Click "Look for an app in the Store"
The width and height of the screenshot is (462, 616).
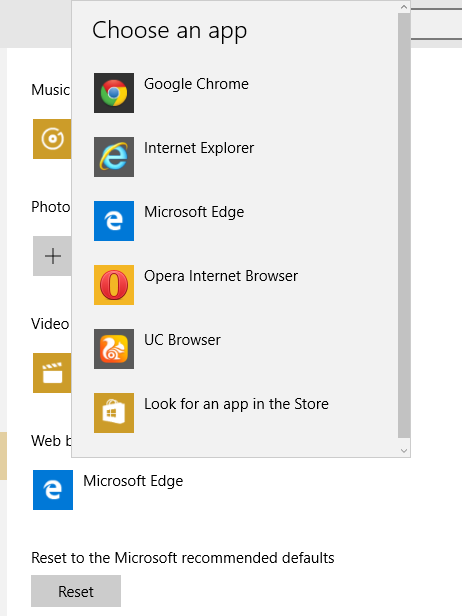click(236, 404)
